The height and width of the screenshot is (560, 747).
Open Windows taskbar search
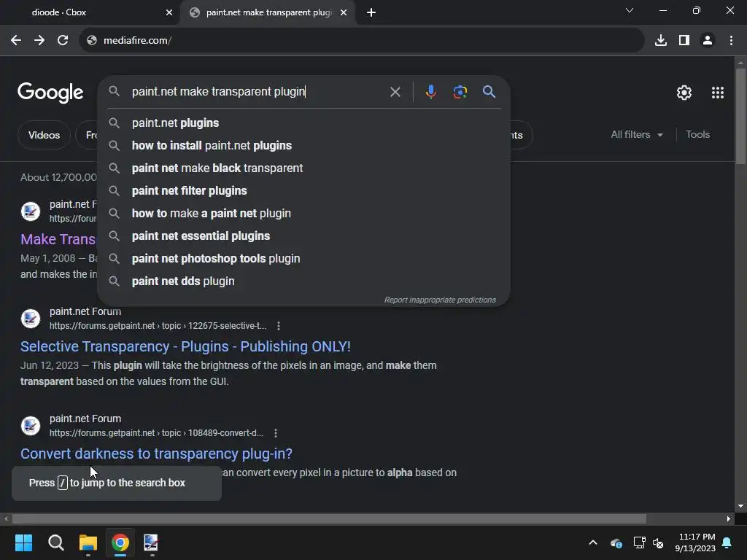point(56,542)
